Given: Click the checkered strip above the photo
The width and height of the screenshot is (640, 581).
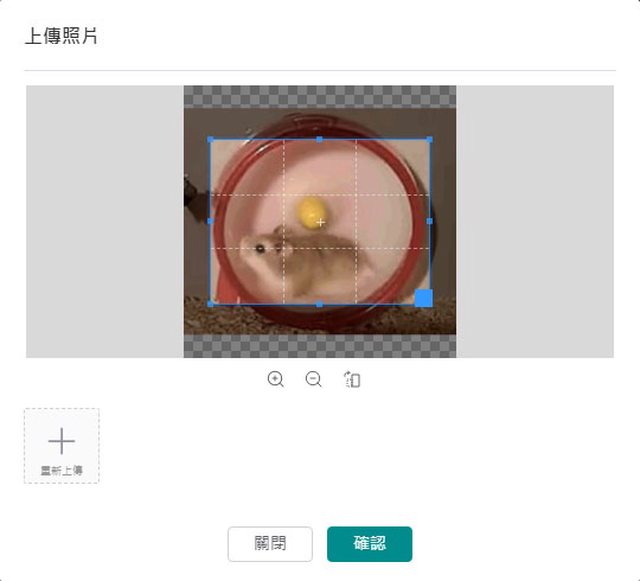Looking at the screenshot, I should [320, 97].
